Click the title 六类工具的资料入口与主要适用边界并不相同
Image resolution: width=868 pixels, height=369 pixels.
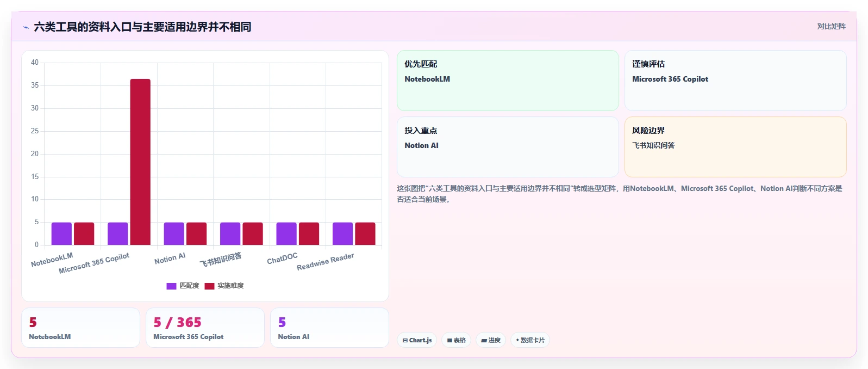point(142,27)
